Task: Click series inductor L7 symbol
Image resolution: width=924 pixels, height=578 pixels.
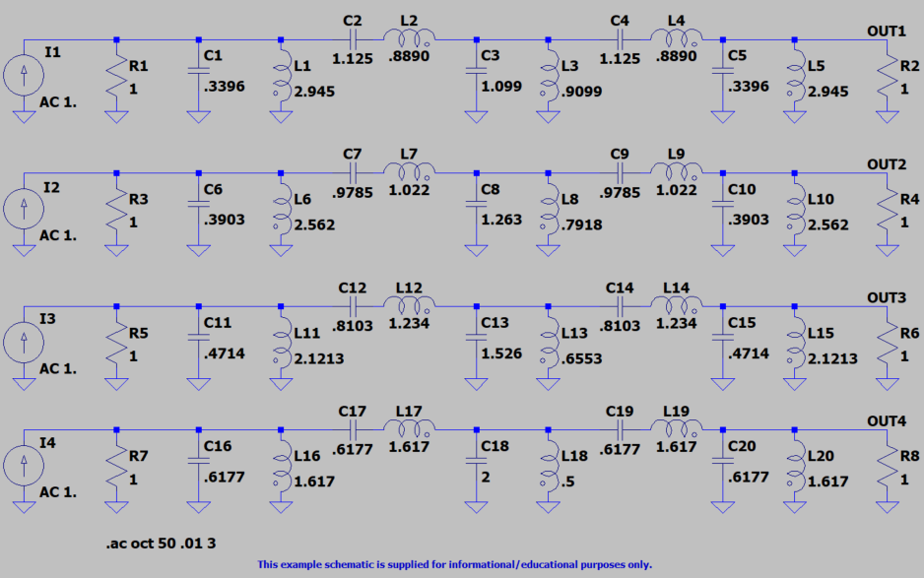Action: pyautogui.click(x=410, y=171)
